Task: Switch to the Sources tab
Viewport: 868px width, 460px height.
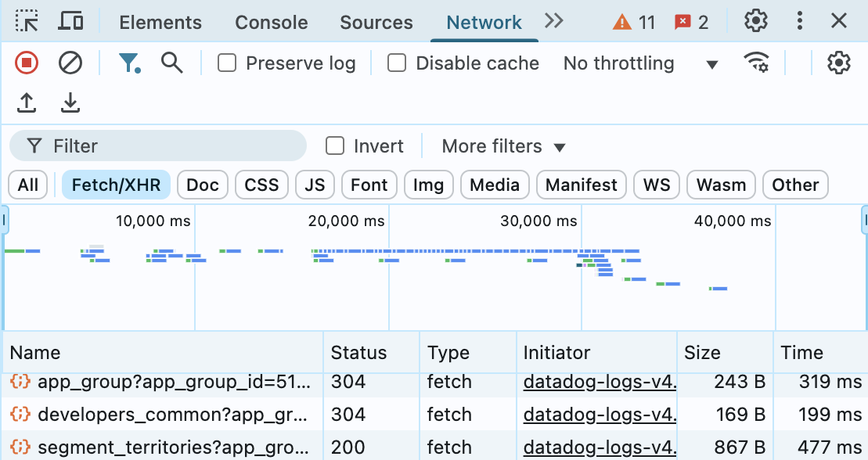Action: tap(376, 22)
